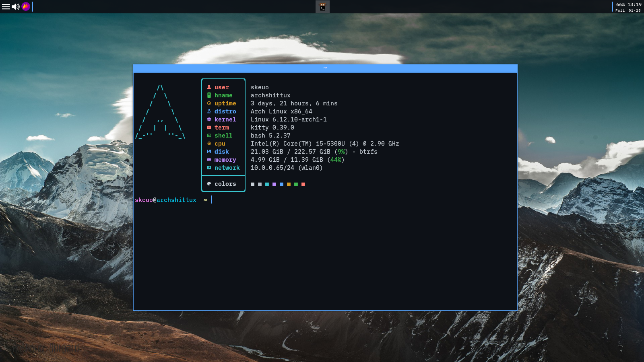
Task: Click the disk icon
Action: 209,152
